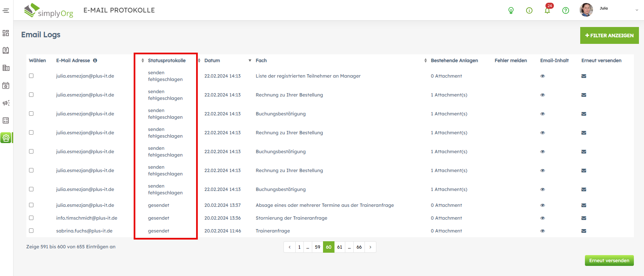View email content of Stornierung der Traineranfrage
This screenshot has height=276, width=644.
coord(542,218)
